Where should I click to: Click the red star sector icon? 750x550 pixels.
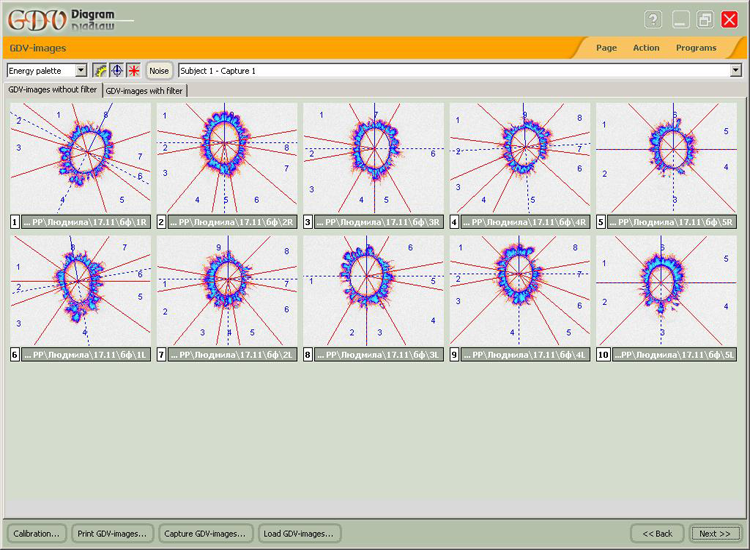[132, 71]
